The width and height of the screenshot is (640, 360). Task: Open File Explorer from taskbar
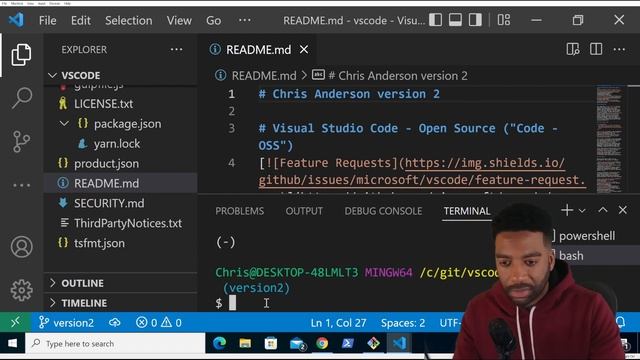coord(245,343)
